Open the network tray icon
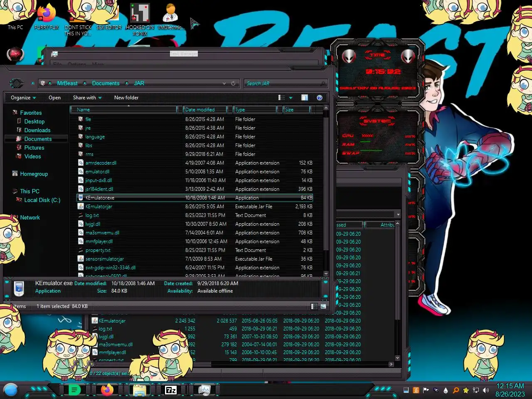 (x=476, y=390)
